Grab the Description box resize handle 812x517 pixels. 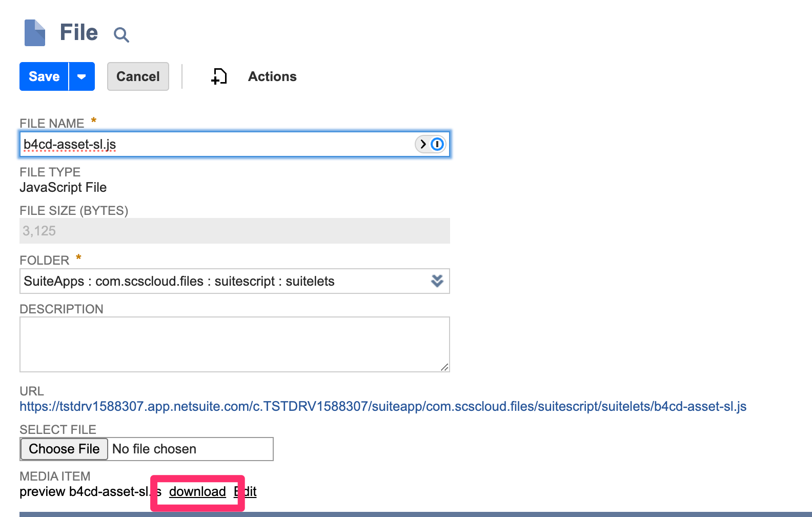click(444, 367)
